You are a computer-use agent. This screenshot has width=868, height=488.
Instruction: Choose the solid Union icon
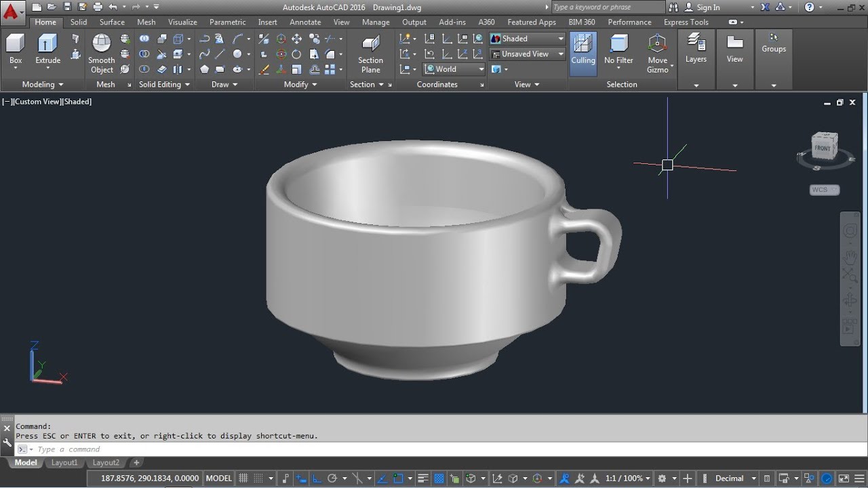point(144,39)
